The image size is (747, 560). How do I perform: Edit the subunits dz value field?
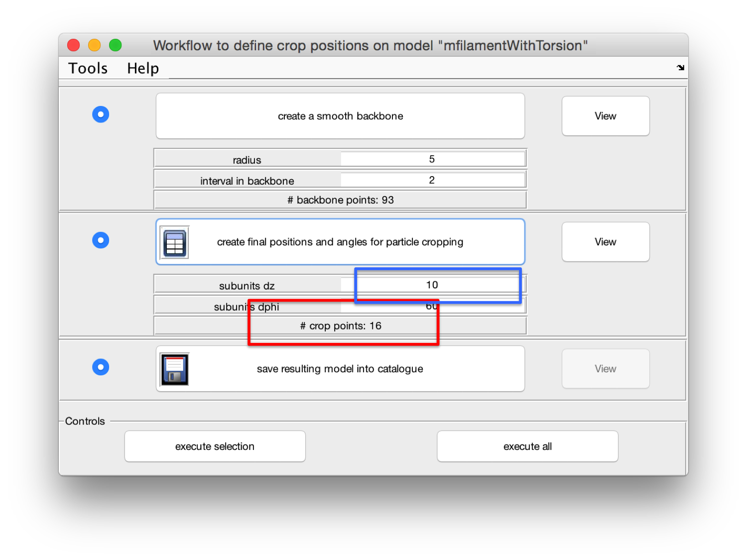432,285
